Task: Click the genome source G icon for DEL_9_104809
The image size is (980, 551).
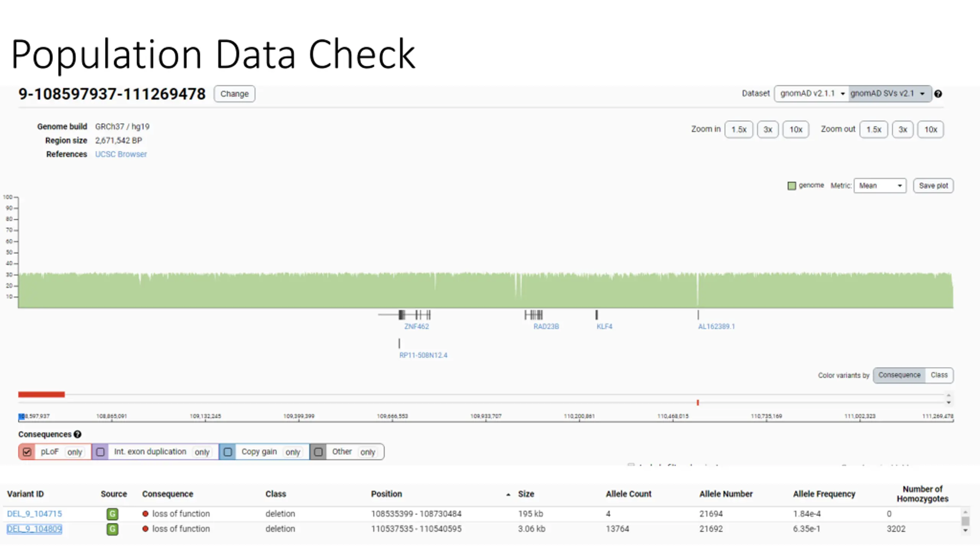Action: pos(112,529)
